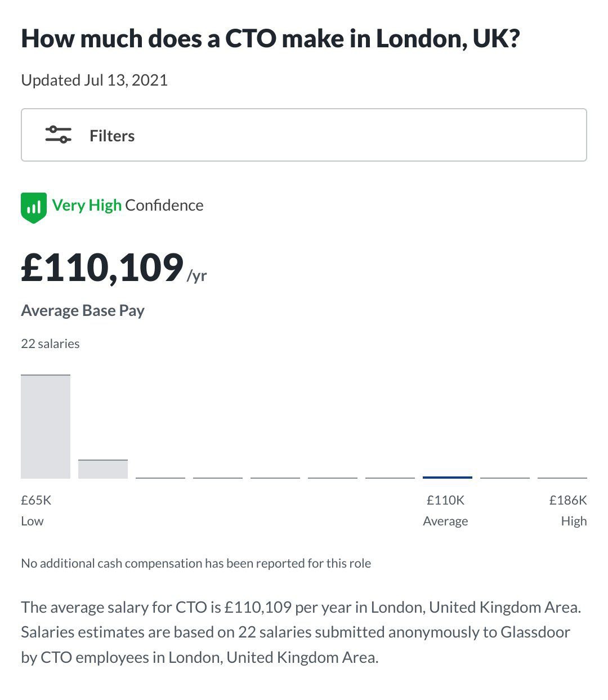Click the £65K Low label
Image resolution: width=608 pixels, height=700 pixels.
pos(36,510)
